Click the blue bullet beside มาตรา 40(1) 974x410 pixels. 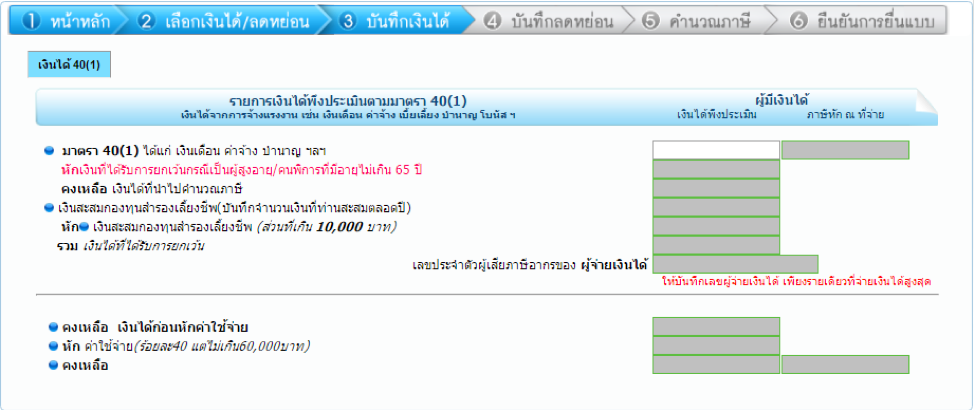tap(50, 151)
